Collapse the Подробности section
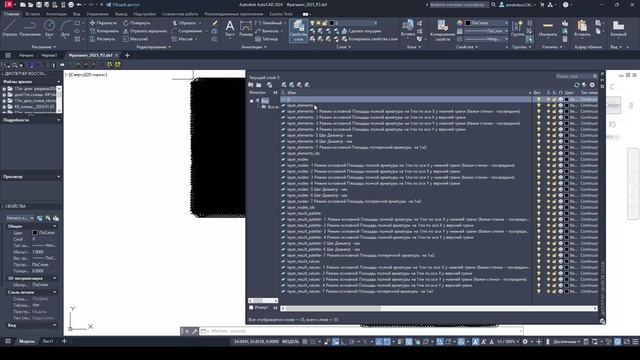This screenshot has width=640, height=360. point(59,120)
